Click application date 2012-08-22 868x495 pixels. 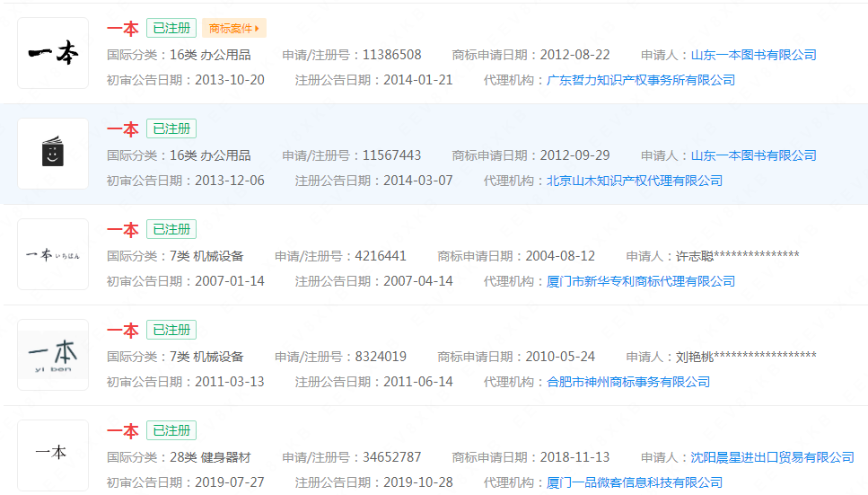pyautogui.click(x=574, y=55)
